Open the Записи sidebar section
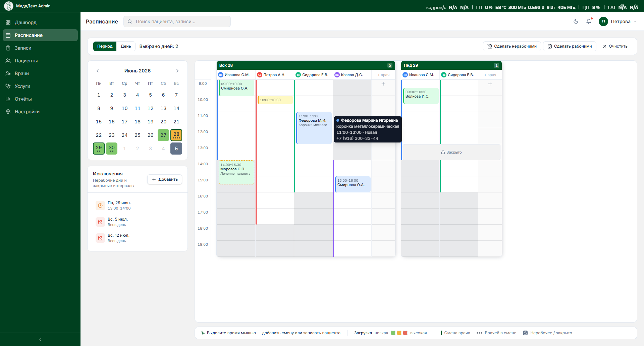This screenshot has width=644, height=346. click(40, 48)
